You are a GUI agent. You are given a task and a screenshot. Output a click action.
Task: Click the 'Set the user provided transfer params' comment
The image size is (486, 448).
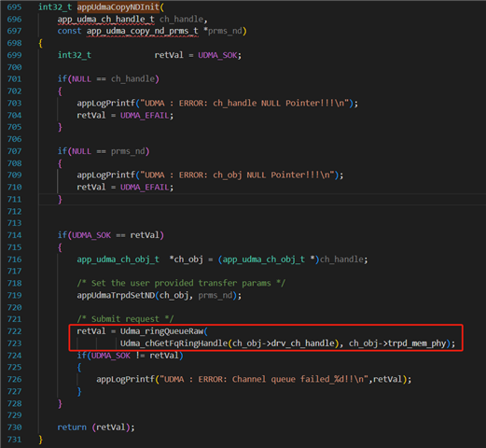181,284
